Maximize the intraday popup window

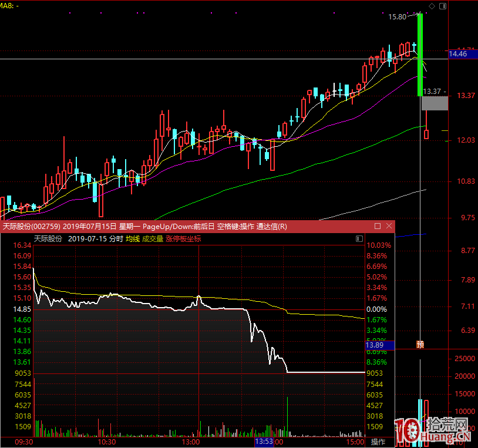[x=378, y=226]
